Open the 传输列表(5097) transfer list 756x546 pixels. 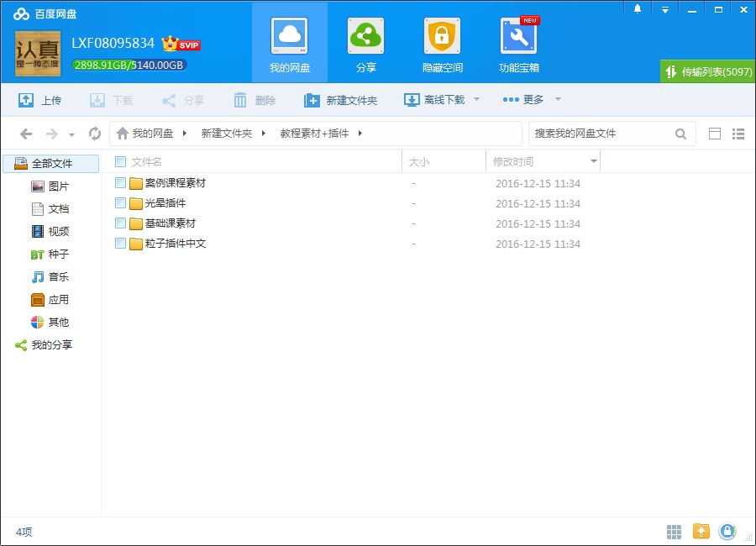[708, 72]
